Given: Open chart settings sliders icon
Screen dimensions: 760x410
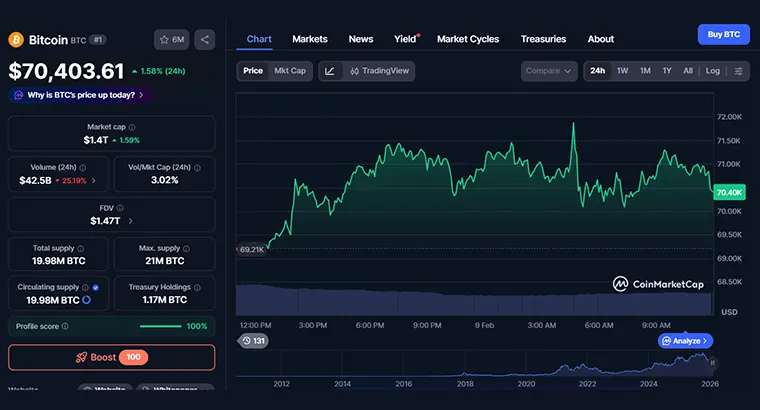Looking at the screenshot, I should click(x=738, y=71).
